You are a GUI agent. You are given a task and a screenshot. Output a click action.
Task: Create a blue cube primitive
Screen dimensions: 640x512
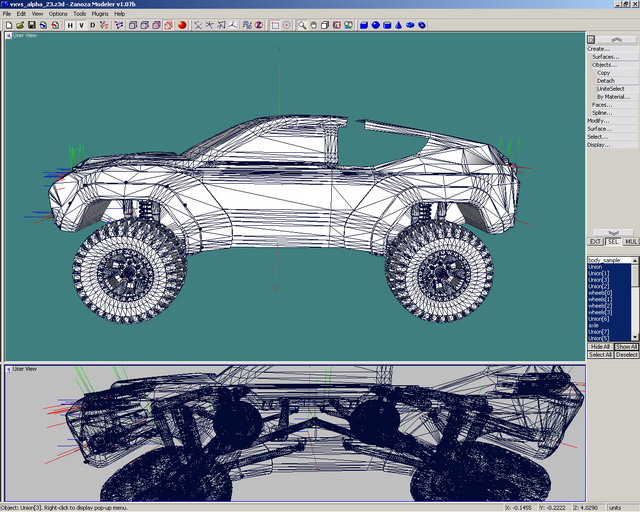[x=364, y=25]
